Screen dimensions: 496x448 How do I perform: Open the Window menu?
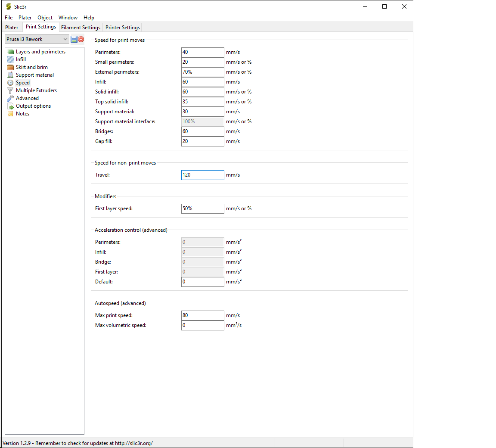pyautogui.click(x=68, y=18)
